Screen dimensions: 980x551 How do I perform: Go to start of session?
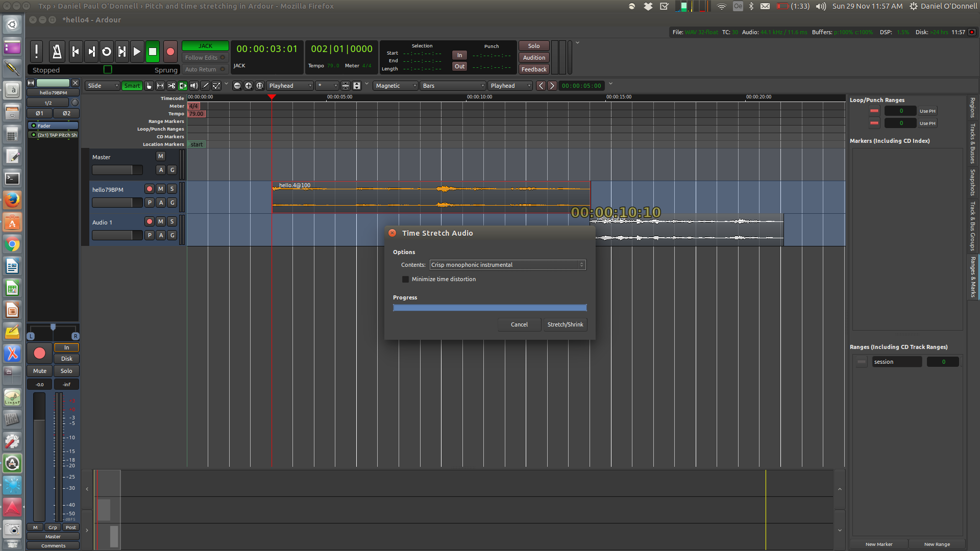[x=76, y=51]
